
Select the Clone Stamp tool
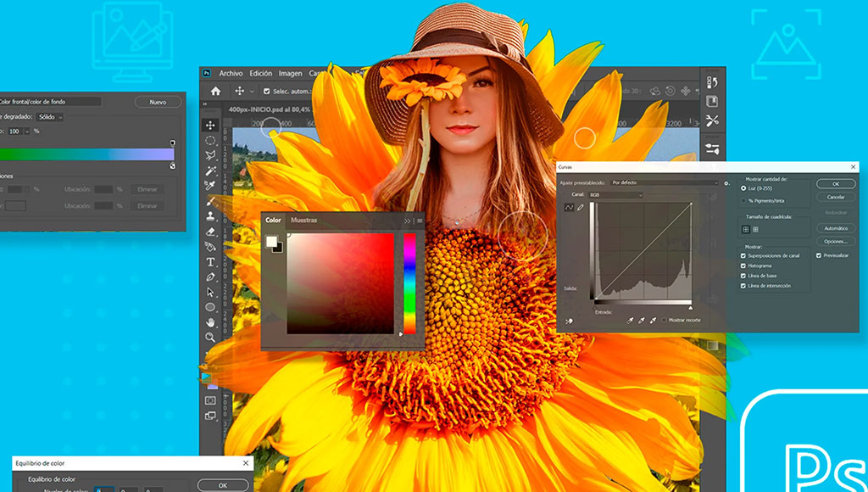[210, 216]
